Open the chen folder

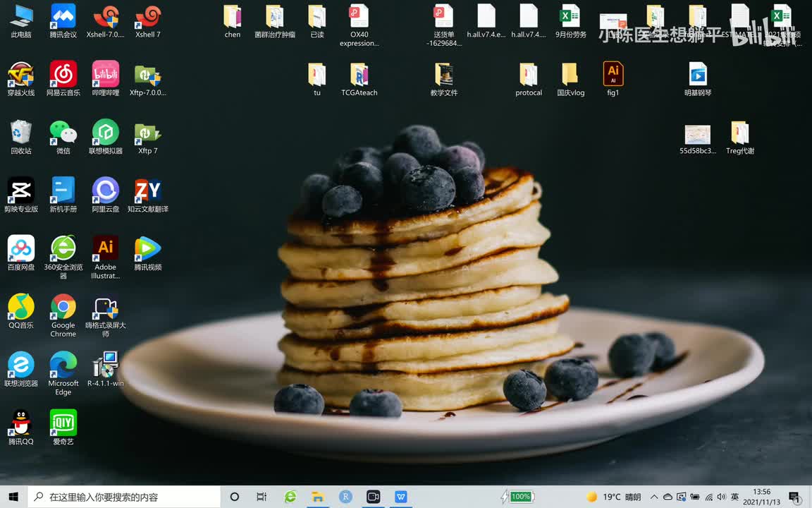(233, 21)
